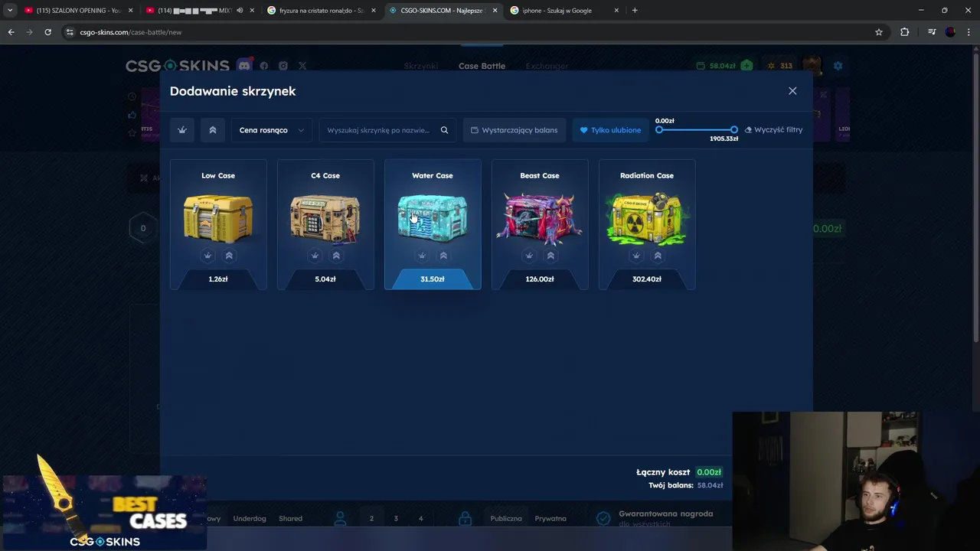Set battle visibility to Publiczna

[x=506, y=519]
